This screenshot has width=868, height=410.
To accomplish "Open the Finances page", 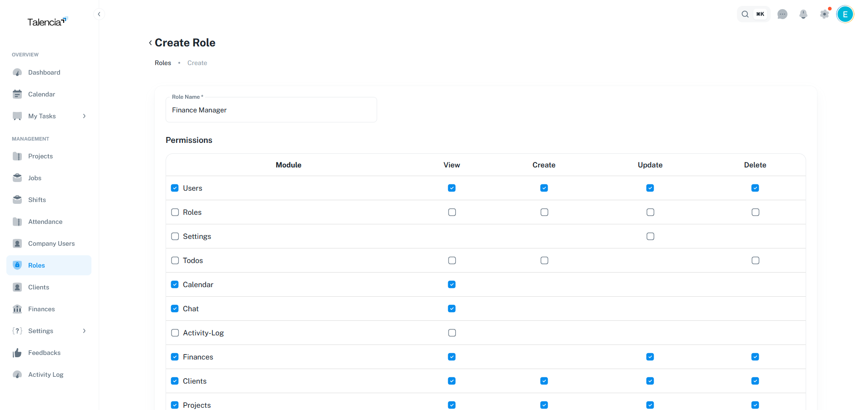I will click(41, 309).
